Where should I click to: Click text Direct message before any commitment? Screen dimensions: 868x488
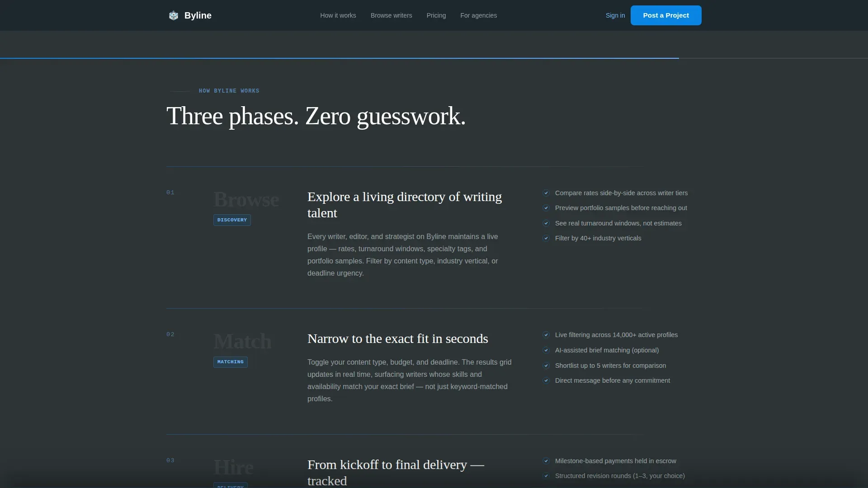pyautogui.click(x=613, y=380)
